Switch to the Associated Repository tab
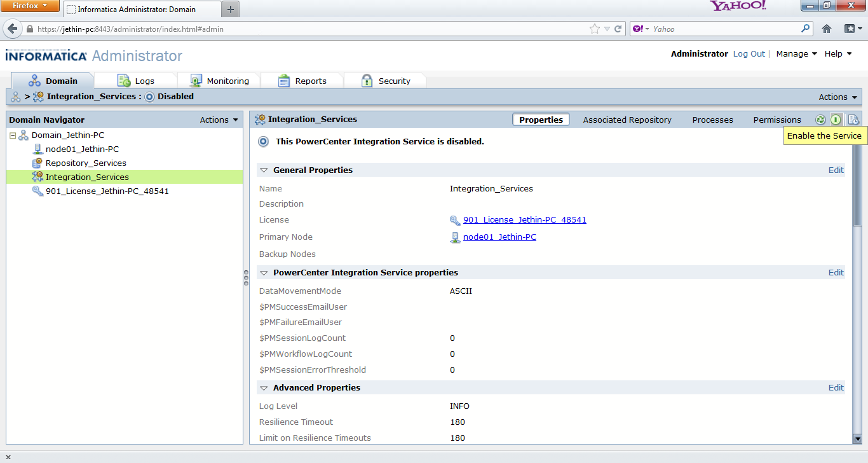868x463 pixels. [627, 120]
